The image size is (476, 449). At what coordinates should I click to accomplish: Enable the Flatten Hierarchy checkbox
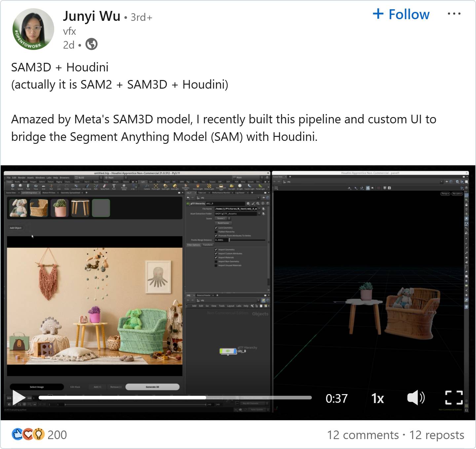[216, 232]
